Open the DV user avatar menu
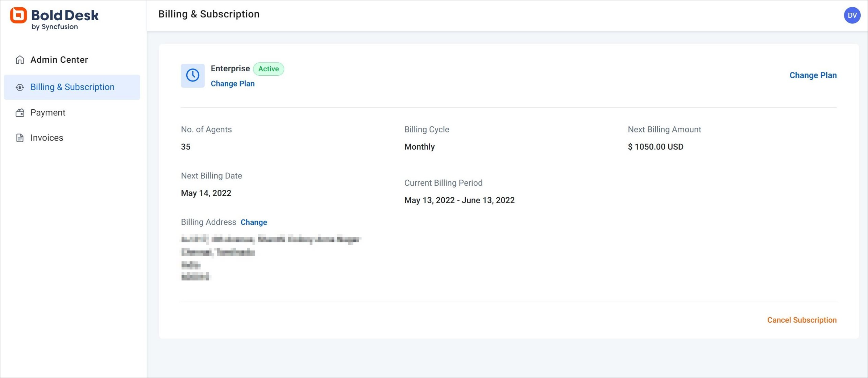 point(852,15)
